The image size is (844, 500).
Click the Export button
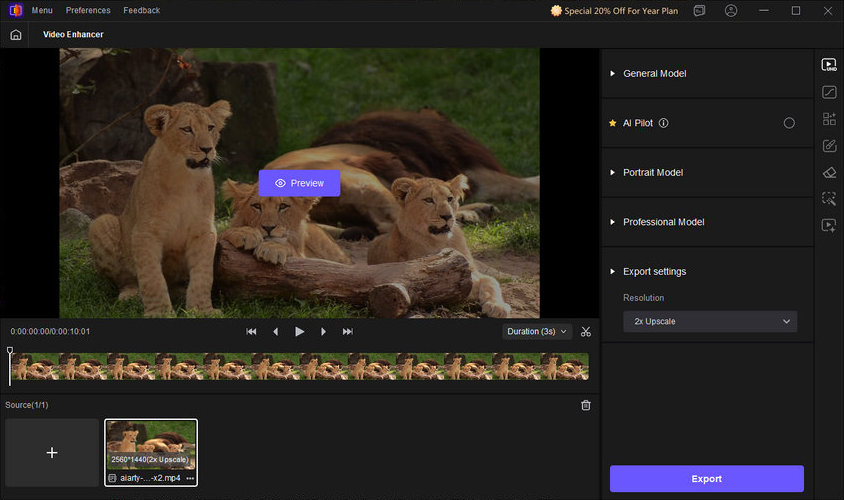coord(707,478)
